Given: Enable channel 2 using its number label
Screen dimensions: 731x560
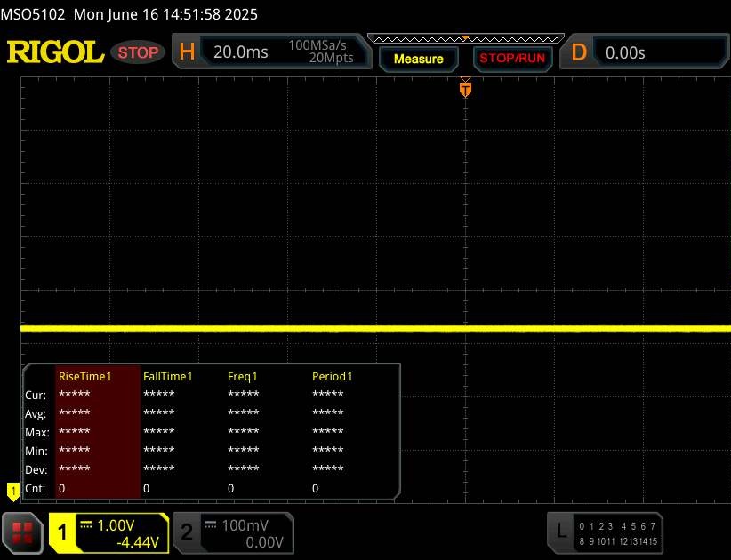Looking at the screenshot, I should (x=187, y=532).
